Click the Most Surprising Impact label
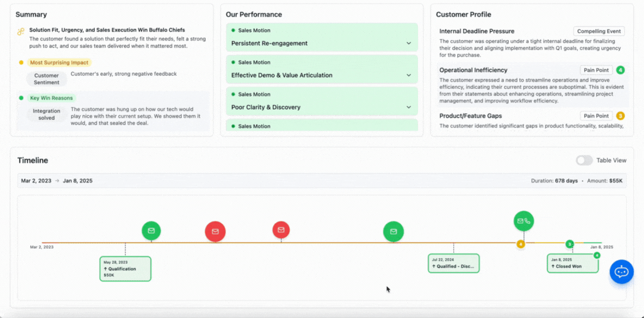 [59, 63]
